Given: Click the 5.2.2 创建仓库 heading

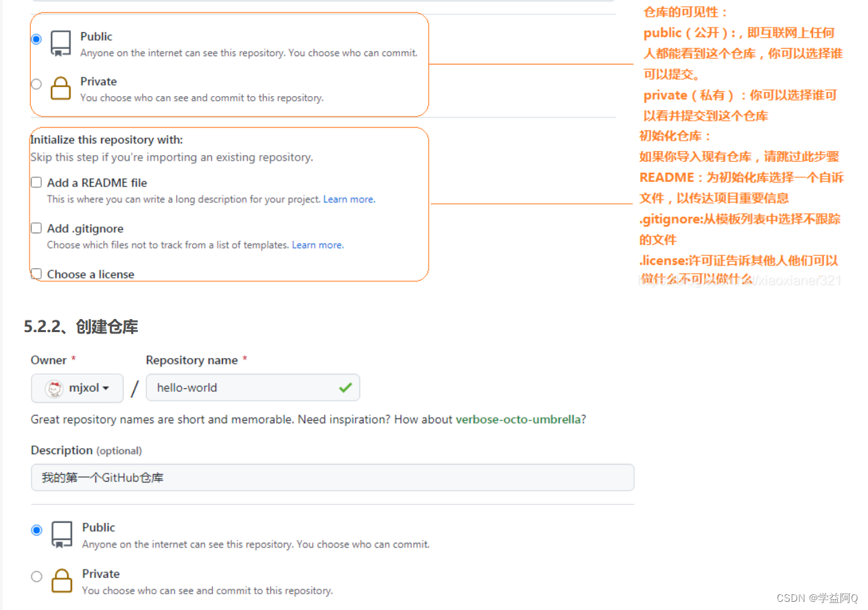Looking at the screenshot, I should 81,327.
